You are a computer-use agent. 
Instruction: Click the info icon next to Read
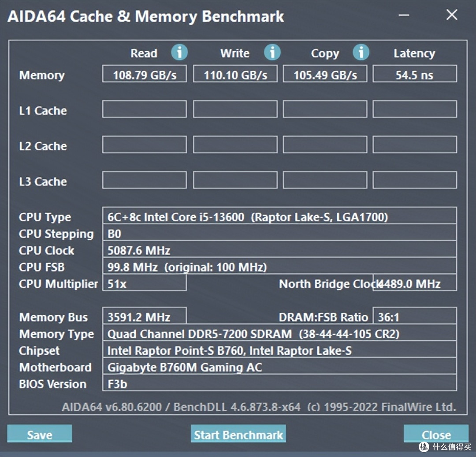[179, 52]
